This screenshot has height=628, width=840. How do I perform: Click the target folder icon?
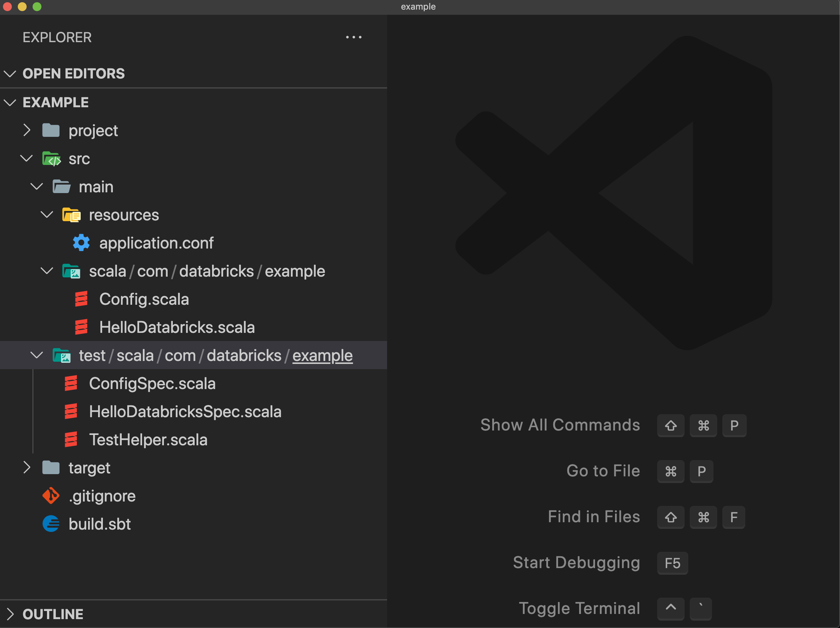coord(50,467)
